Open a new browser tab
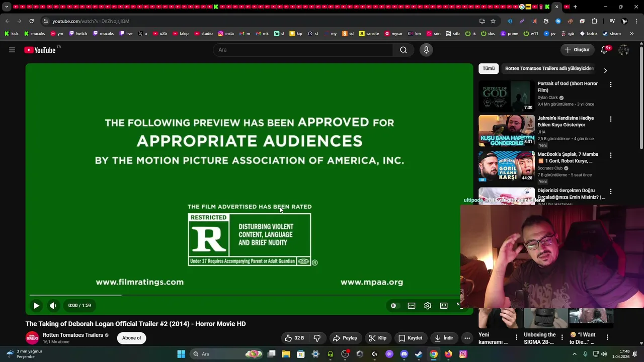This screenshot has height=362, width=644. coord(575,7)
